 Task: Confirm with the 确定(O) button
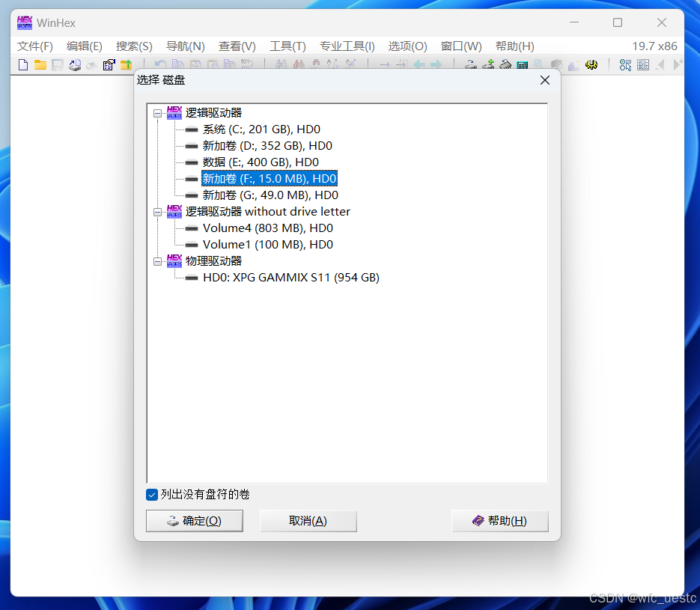[x=195, y=521]
